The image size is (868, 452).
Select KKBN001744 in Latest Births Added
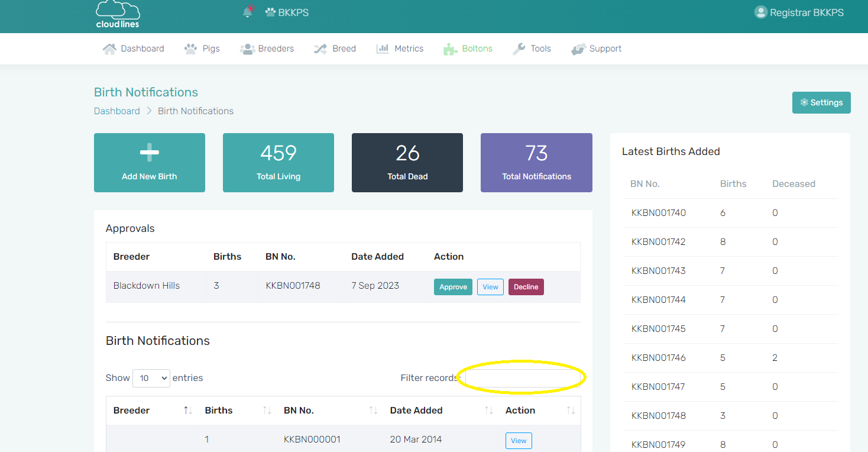[659, 300]
